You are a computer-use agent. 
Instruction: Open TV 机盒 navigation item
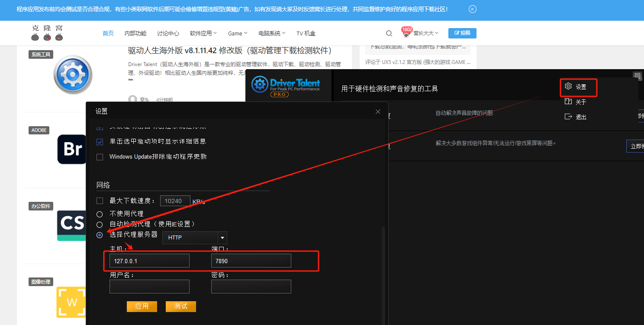point(306,33)
